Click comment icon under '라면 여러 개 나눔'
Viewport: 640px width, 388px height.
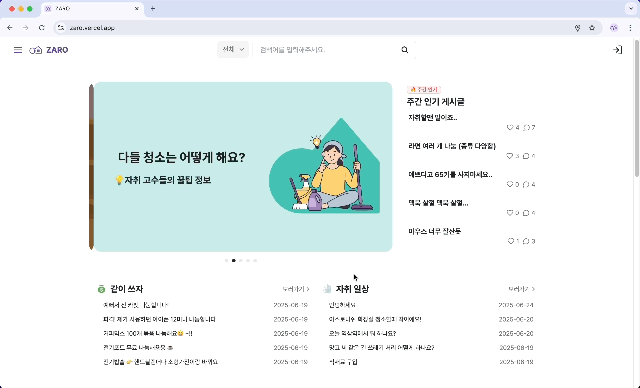click(x=526, y=156)
